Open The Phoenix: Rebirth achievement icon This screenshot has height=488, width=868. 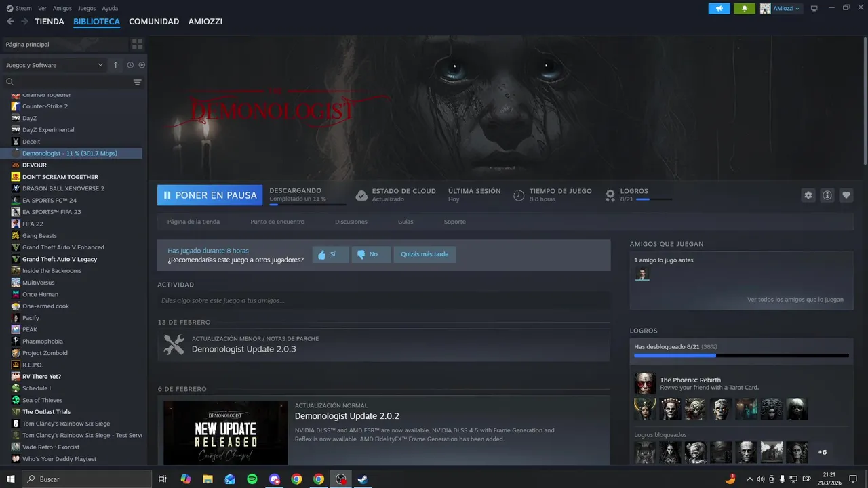pos(645,383)
